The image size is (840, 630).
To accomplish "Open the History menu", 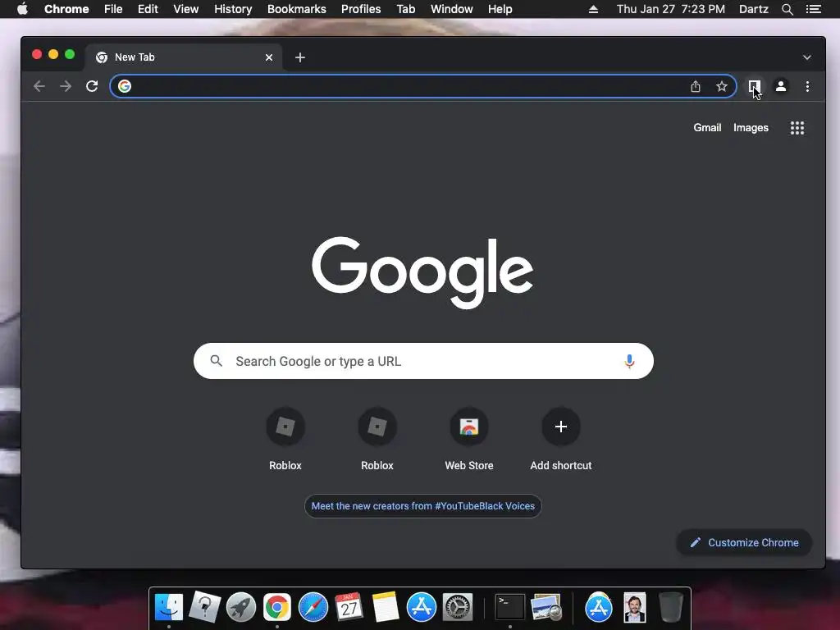I will point(233,9).
